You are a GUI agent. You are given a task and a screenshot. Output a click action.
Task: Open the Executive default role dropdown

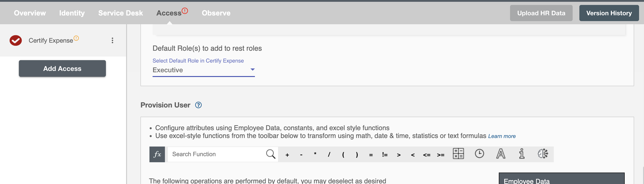(x=204, y=70)
